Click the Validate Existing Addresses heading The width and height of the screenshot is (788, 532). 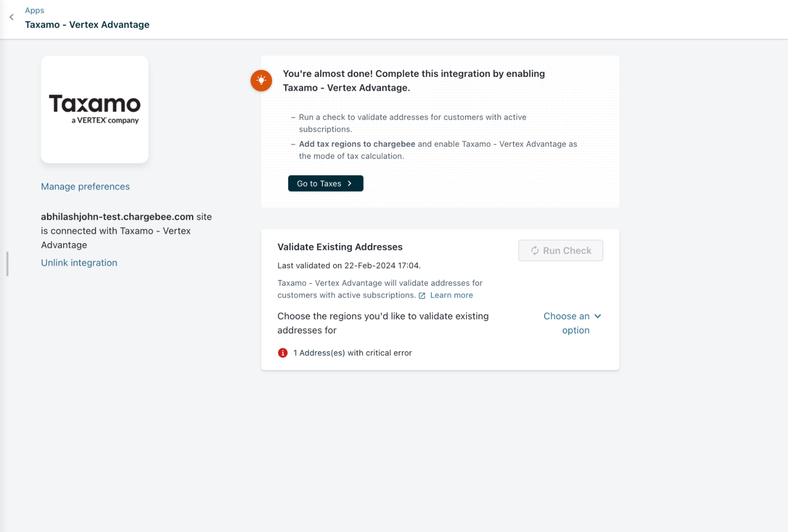tap(340, 247)
